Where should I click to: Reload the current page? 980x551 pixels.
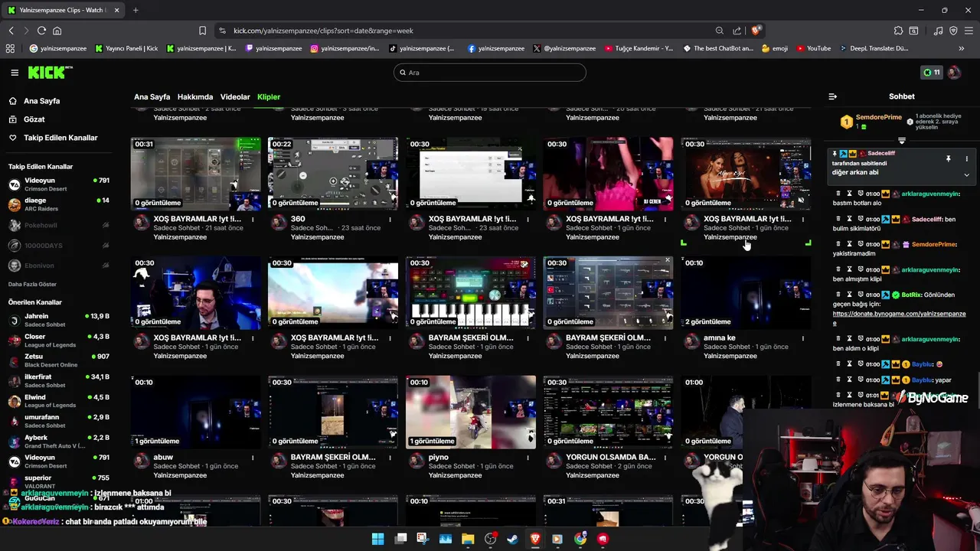41,31
